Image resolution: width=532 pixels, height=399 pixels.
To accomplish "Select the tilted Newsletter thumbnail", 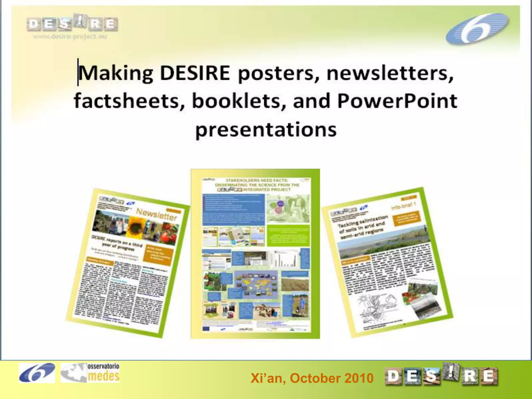I will 127,262.
